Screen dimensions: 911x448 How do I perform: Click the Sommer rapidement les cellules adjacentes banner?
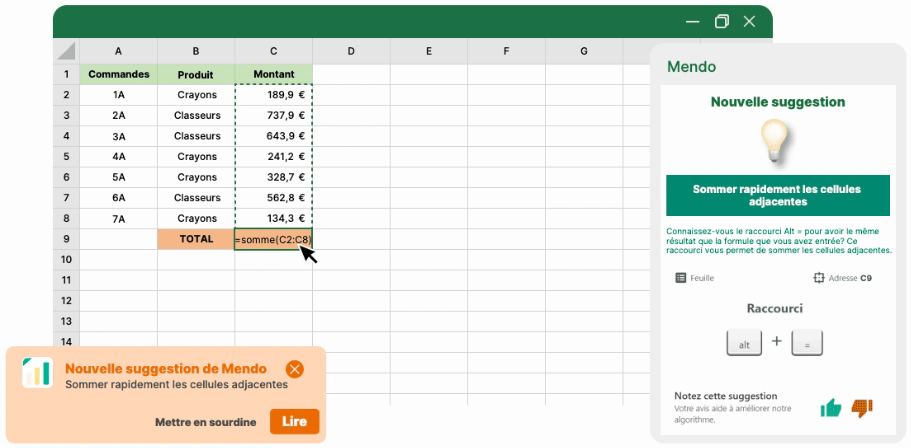click(x=778, y=196)
